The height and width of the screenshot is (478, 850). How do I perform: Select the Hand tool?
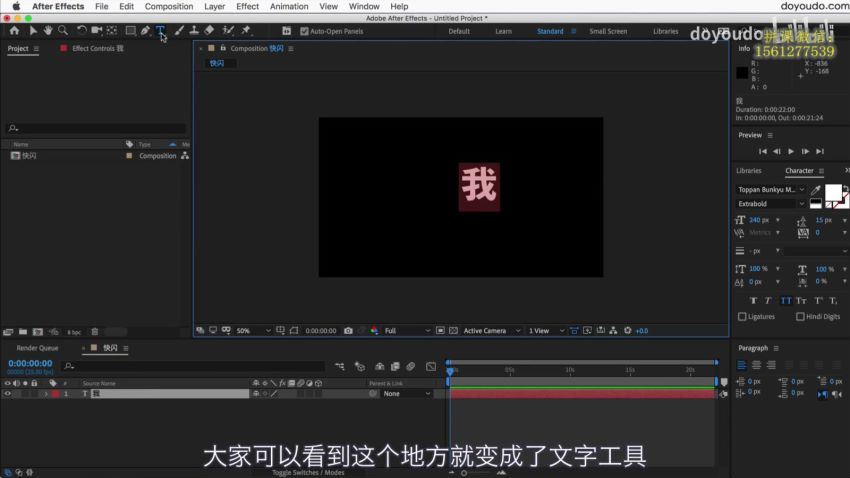tap(48, 31)
